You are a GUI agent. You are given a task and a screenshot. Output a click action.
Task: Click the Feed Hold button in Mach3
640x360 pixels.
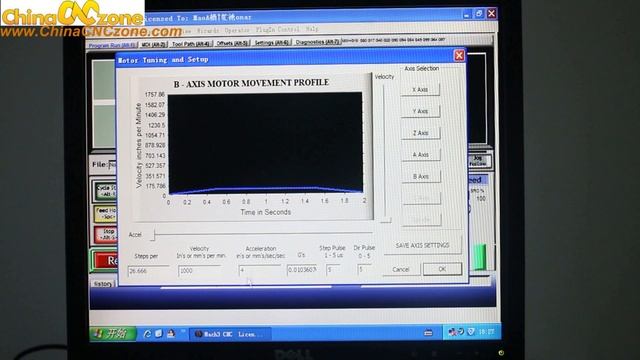pos(105,213)
